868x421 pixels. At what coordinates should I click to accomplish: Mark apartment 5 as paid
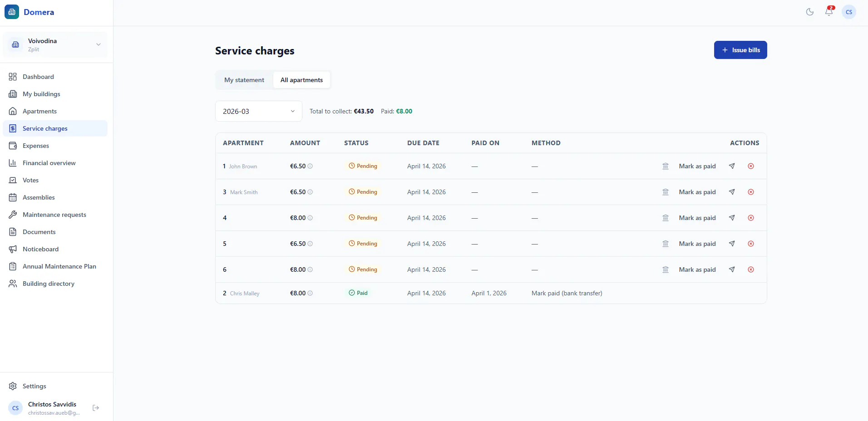click(x=697, y=244)
